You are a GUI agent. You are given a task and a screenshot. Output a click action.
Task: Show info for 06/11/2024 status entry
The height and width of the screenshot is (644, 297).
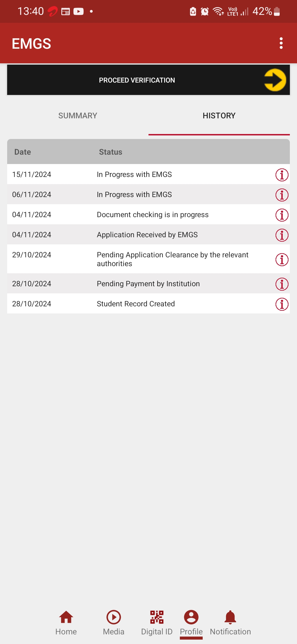[x=282, y=195]
